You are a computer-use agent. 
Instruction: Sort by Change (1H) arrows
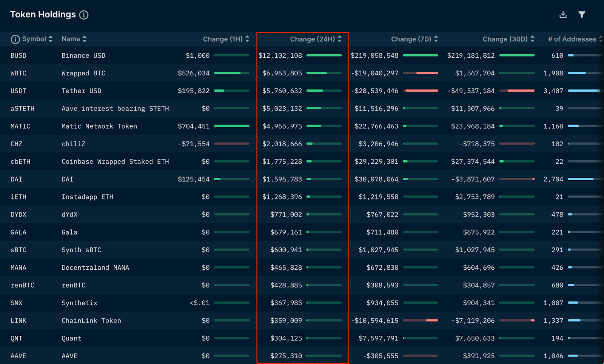(x=247, y=39)
